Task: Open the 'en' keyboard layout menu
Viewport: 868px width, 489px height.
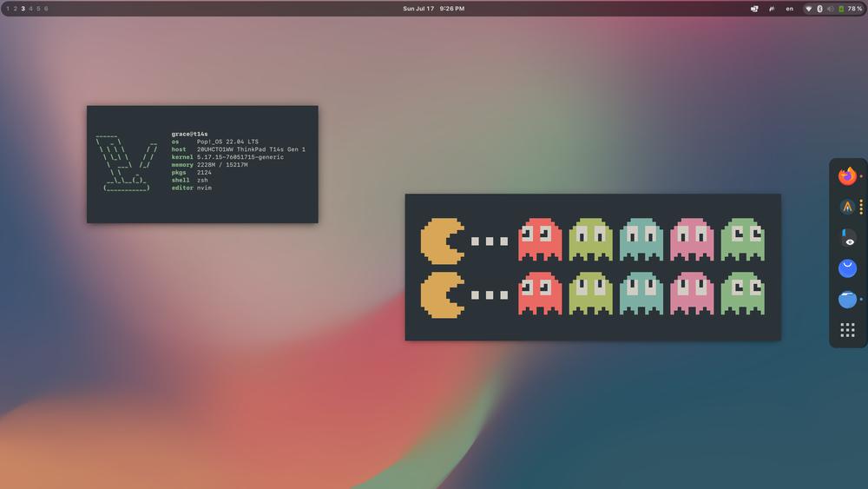Action: pyautogui.click(x=789, y=9)
